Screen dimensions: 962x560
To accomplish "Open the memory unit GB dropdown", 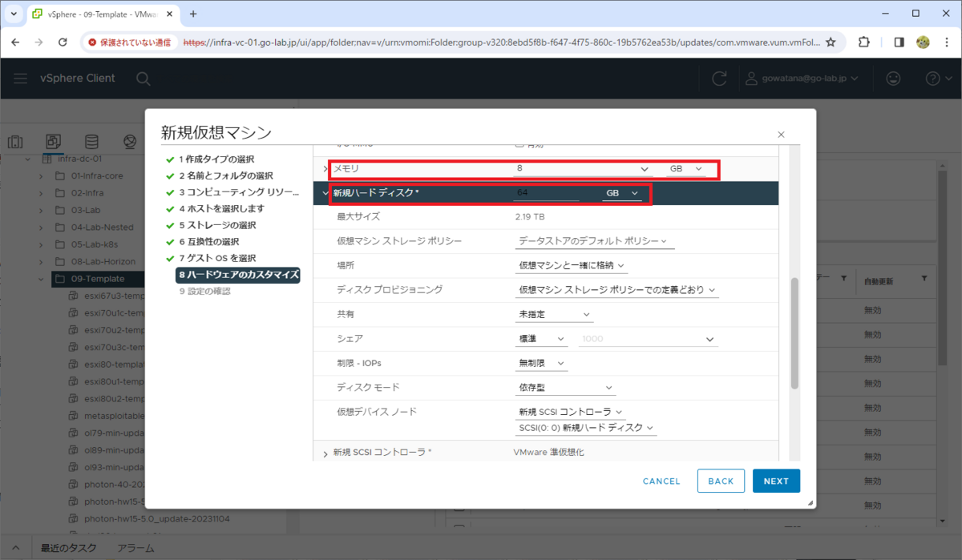I will 687,169.
